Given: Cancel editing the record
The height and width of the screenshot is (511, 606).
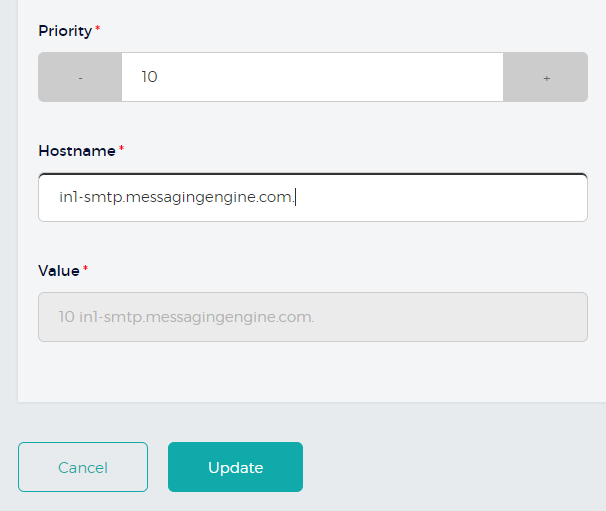Looking at the screenshot, I should point(83,467).
